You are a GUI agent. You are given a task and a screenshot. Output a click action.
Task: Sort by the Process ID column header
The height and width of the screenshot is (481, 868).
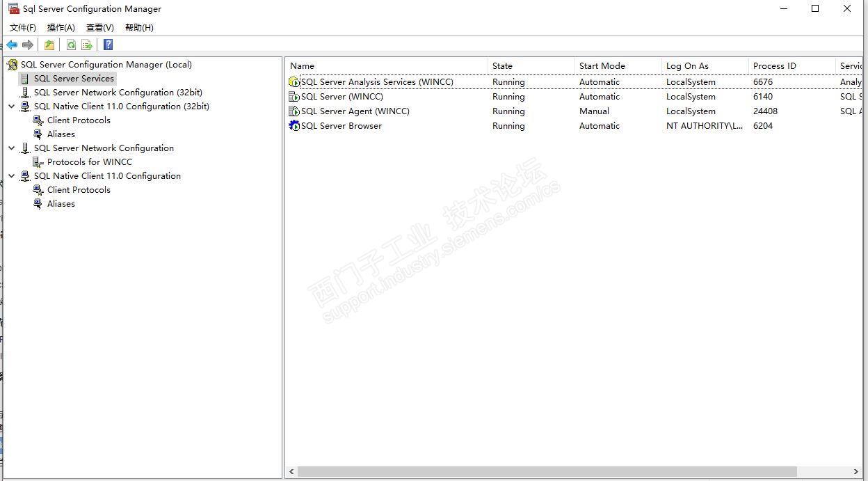[x=792, y=66]
